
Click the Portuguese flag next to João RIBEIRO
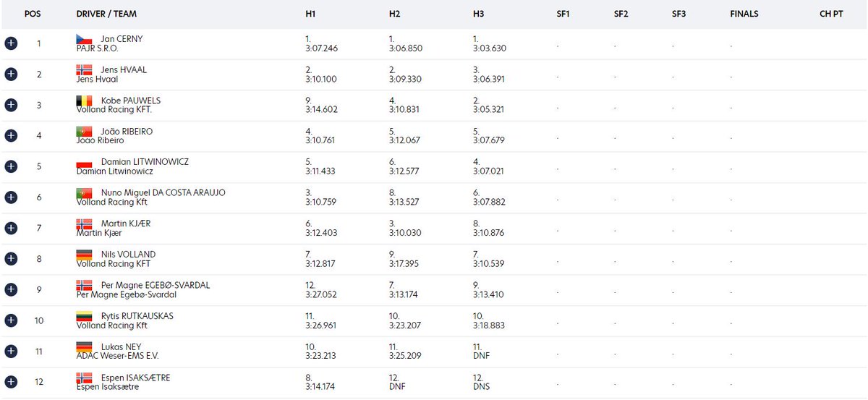85,132
